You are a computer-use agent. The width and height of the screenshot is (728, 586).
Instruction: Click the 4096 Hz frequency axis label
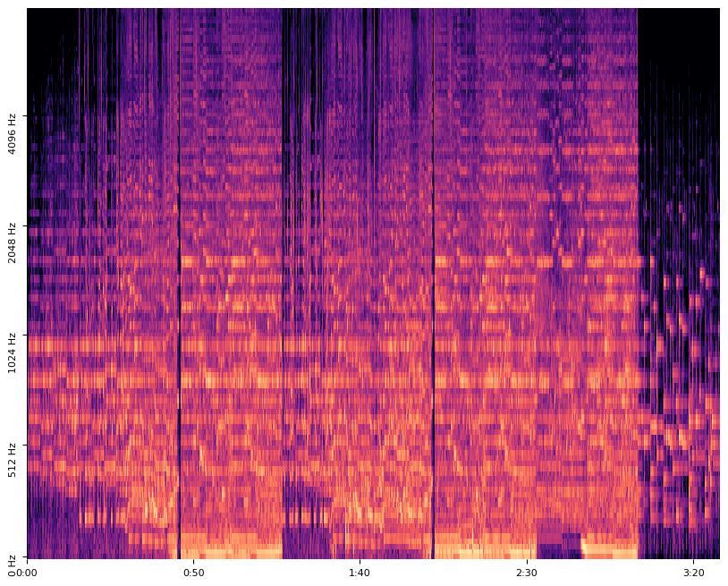pyautogui.click(x=12, y=133)
